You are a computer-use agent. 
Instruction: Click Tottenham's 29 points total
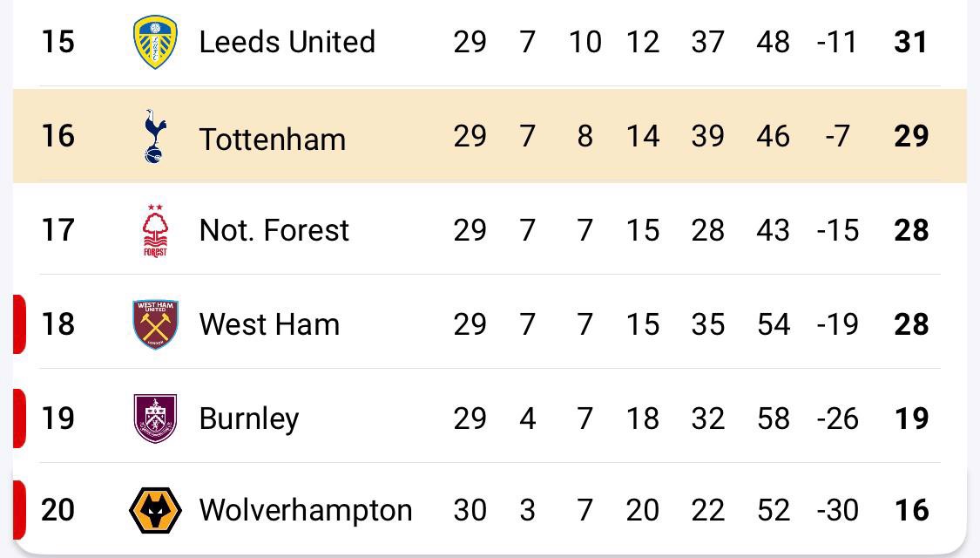click(911, 136)
